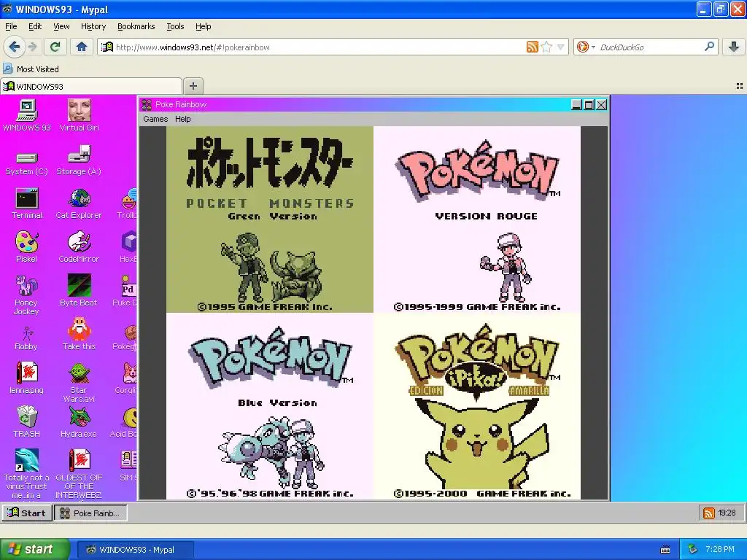Launch Cat Explorer from the desktop

tap(79, 204)
